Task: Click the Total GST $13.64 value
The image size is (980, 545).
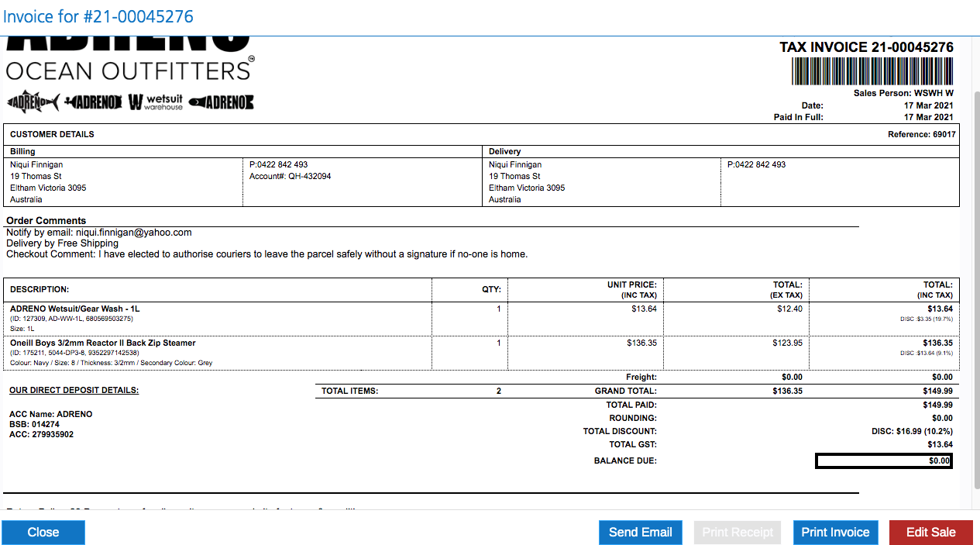Action: tap(940, 444)
